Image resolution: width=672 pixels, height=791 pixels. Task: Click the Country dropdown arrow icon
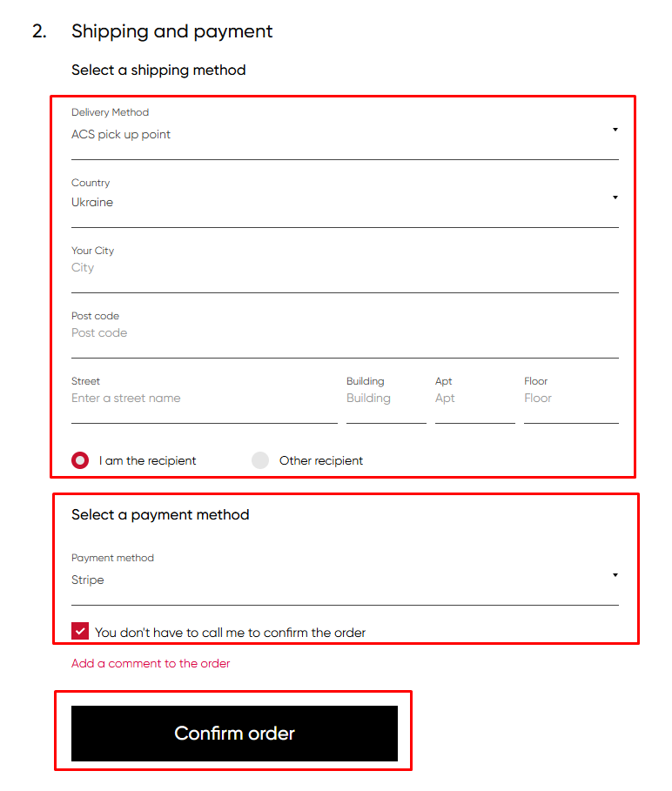[x=615, y=198]
